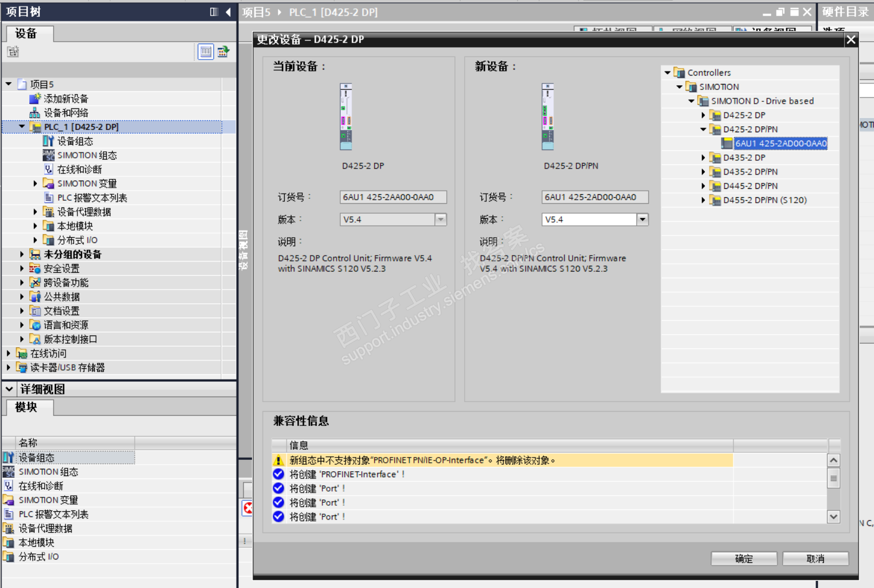Open the 硬件目录 panel header
Screen dimensions: 874x588
(845, 12)
